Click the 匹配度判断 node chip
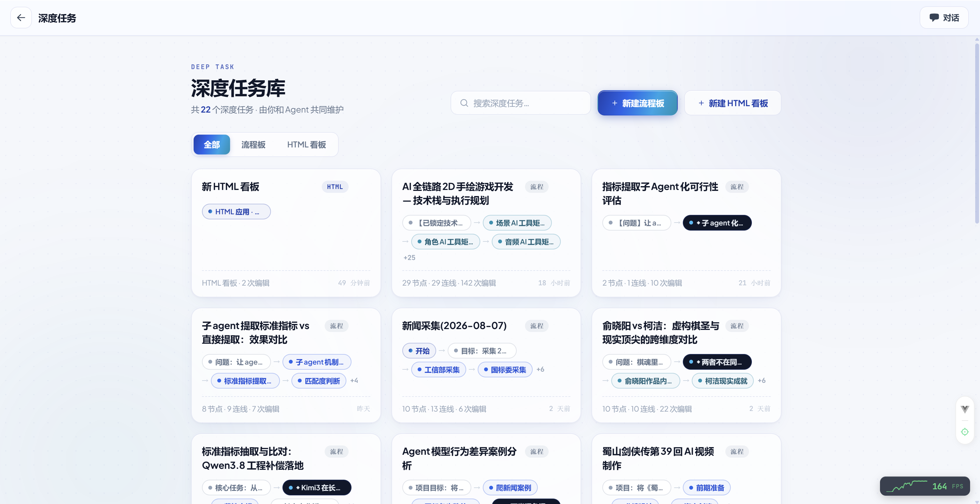Image resolution: width=980 pixels, height=504 pixels. click(319, 381)
